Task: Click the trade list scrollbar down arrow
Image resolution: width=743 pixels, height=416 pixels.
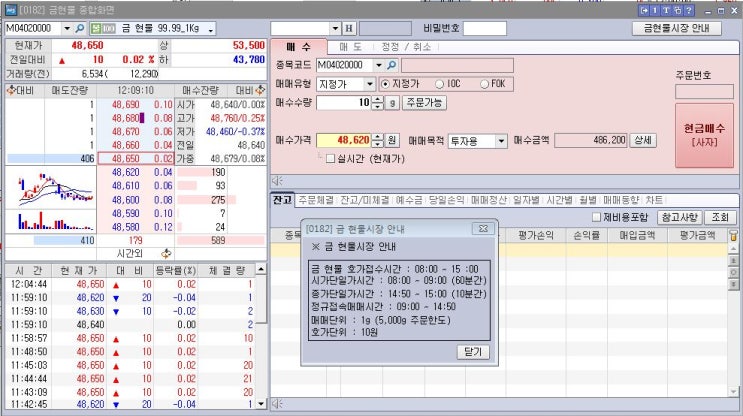Action: [x=261, y=404]
